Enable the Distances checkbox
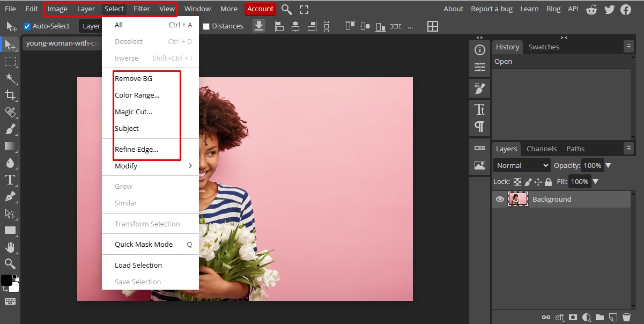 (206, 26)
